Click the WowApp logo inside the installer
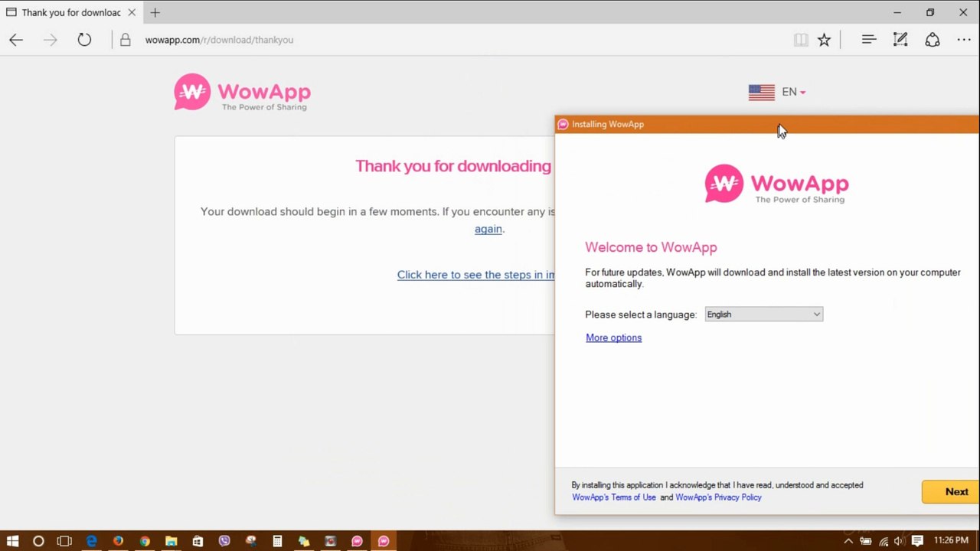The image size is (980, 551). [776, 184]
